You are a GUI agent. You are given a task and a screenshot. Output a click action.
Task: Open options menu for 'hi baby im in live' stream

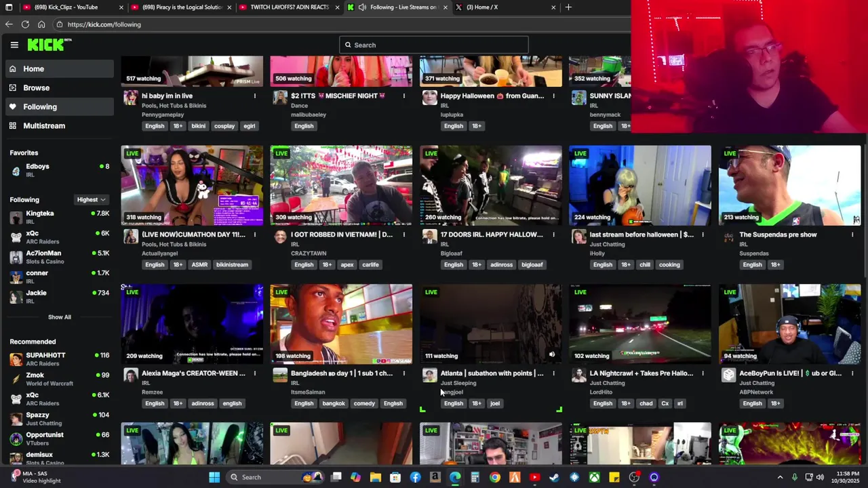255,96
